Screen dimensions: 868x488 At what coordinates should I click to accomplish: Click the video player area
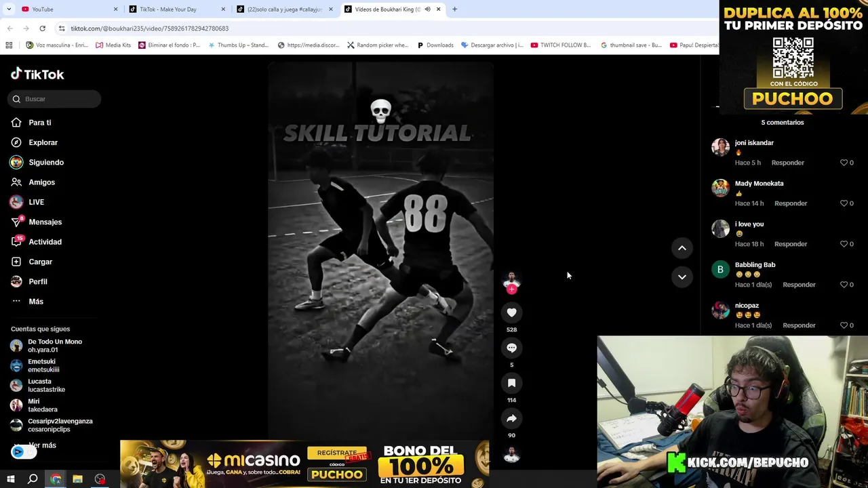pyautogui.click(x=380, y=251)
